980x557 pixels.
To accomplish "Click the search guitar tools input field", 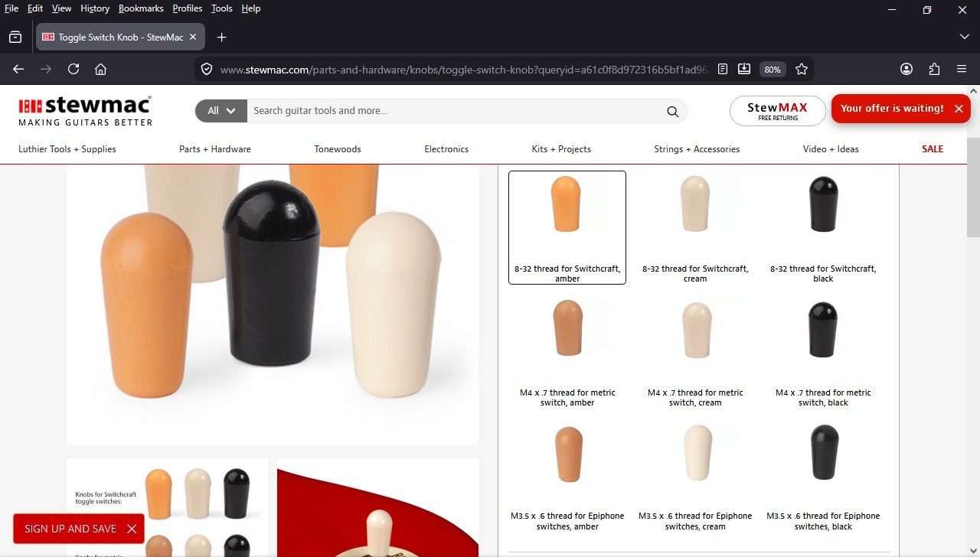I will pyautogui.click(x=455, y=111).
